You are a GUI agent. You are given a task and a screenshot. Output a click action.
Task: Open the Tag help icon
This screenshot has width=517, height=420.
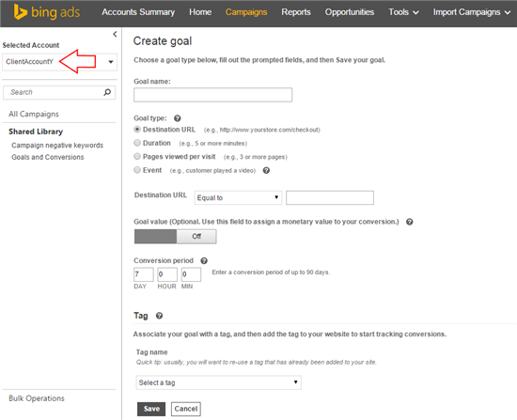(x=159, y=316)
